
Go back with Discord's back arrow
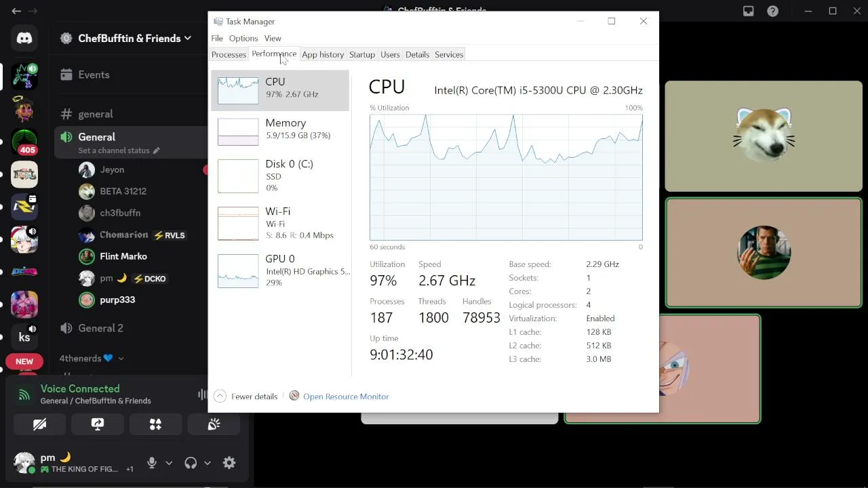16,11
